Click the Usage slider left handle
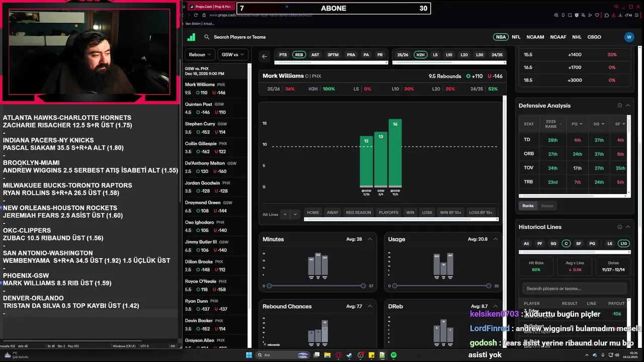Screen dimensions: 644x362 (394, 286)
